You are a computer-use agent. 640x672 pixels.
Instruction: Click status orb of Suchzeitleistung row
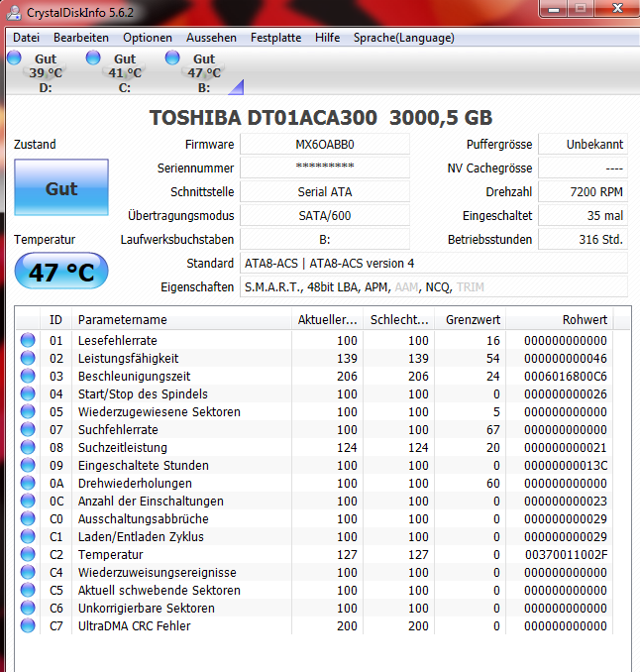point(28,447)
